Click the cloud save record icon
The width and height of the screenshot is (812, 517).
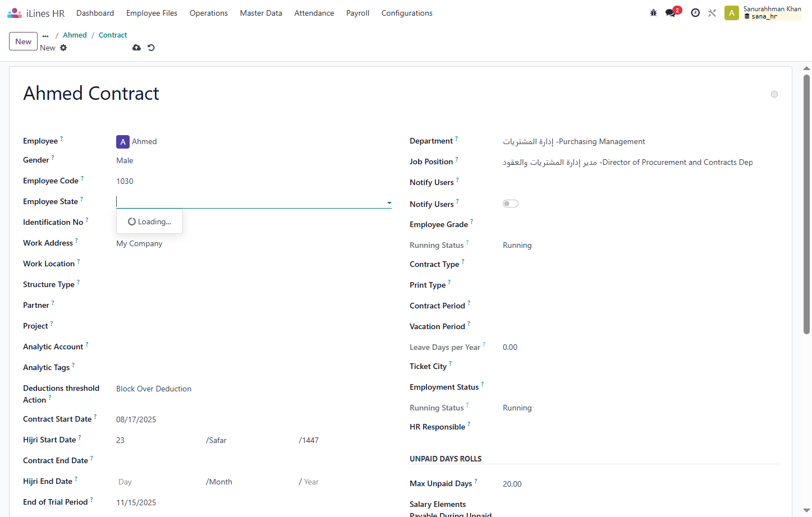click(x=136, y=48)
